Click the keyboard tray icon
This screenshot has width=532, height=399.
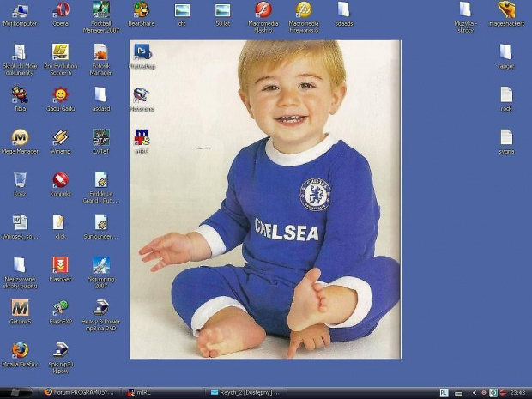(x=459, y=393)
